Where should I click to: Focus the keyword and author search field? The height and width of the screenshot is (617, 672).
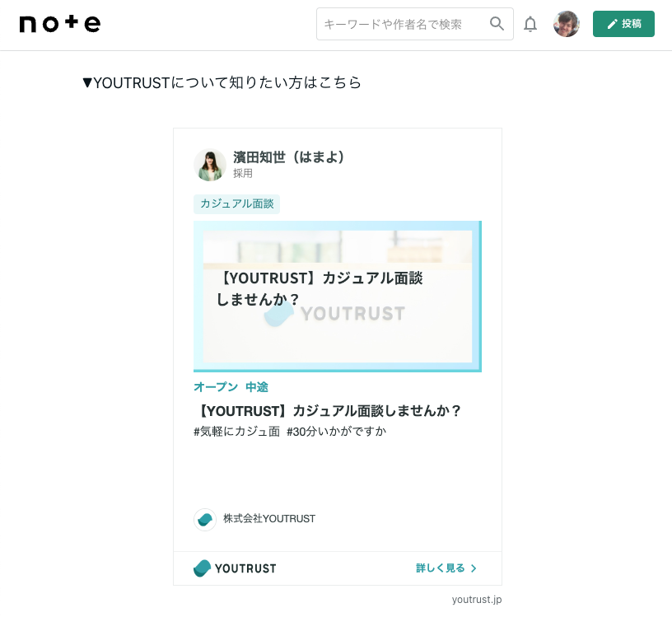tap(414, 24)
